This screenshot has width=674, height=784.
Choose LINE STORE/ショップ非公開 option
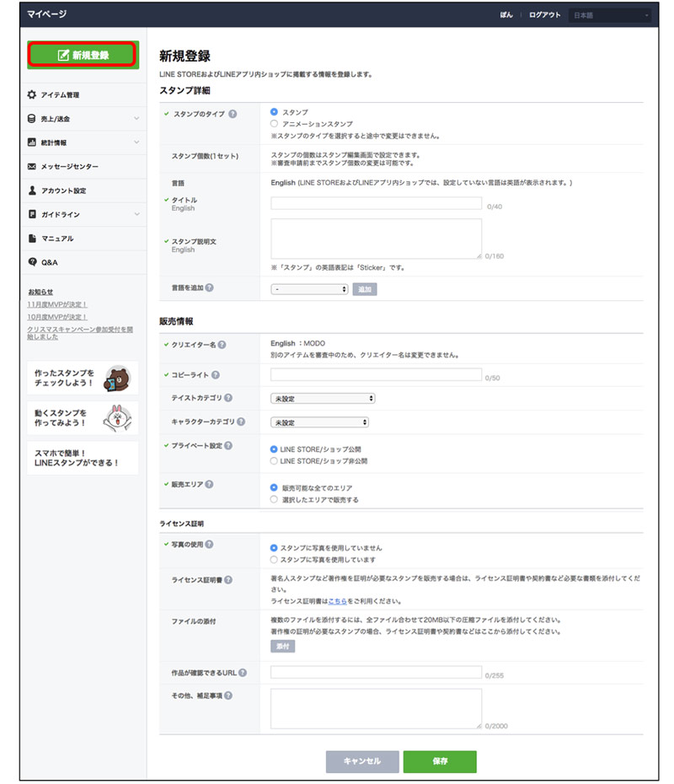click(x=274, y=461)
